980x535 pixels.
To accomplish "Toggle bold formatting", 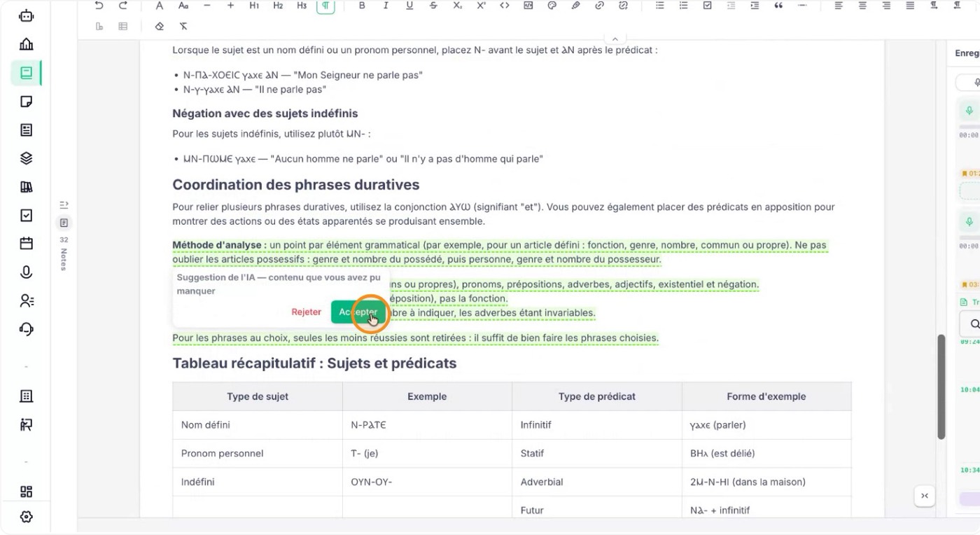I will [362, 6].
